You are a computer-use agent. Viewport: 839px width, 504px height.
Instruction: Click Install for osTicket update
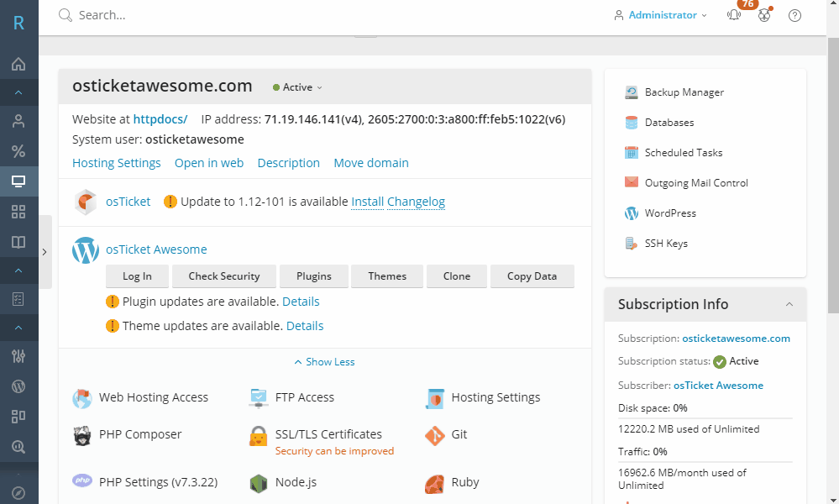[x=368, y=202]
